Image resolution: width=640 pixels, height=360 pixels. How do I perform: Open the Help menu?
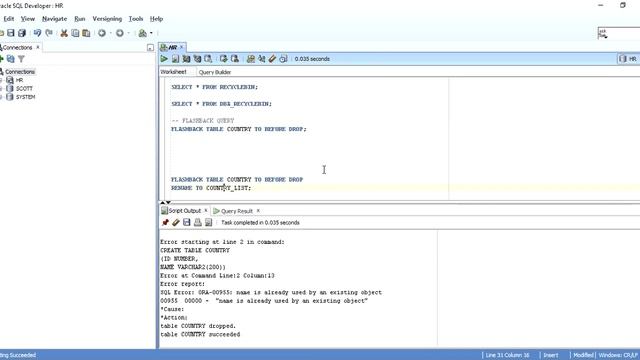[156, 19]
